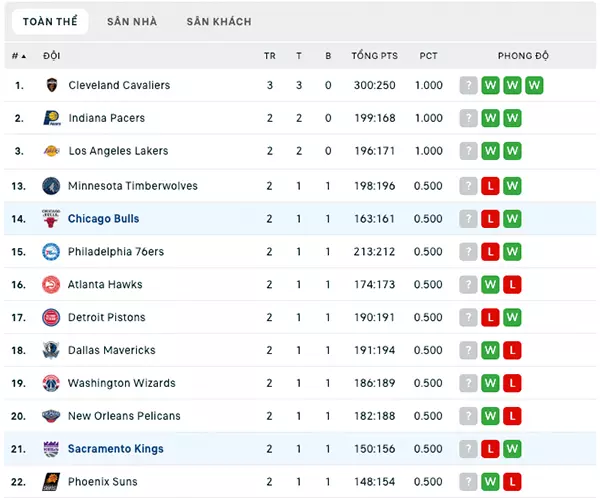
Task: Open the Dallas Mavericks team link
Action: pos(112,350)
